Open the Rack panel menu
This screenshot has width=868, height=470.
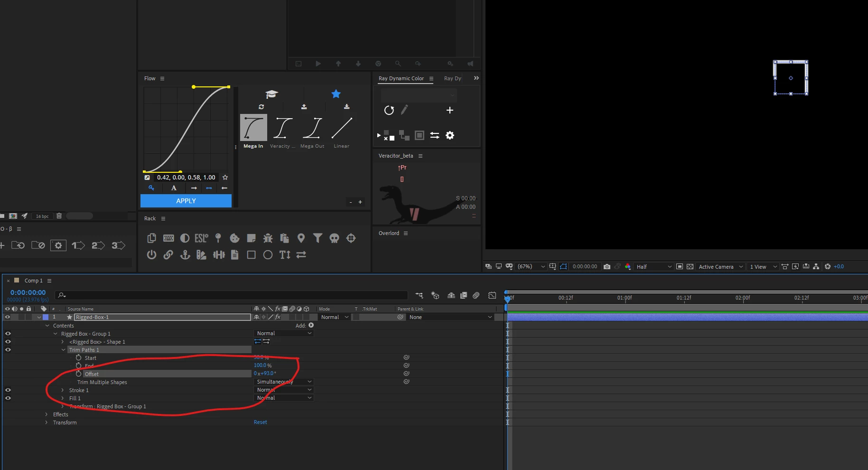163,219
